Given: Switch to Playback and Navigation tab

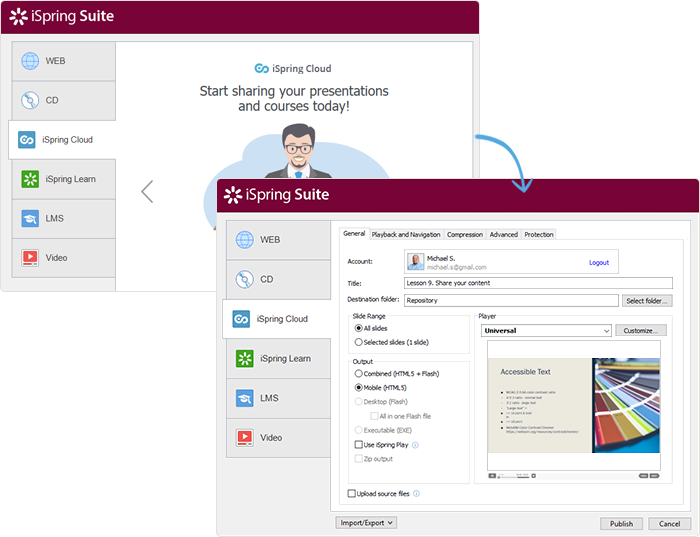Looking at the screenshot, I should (406, 234).
